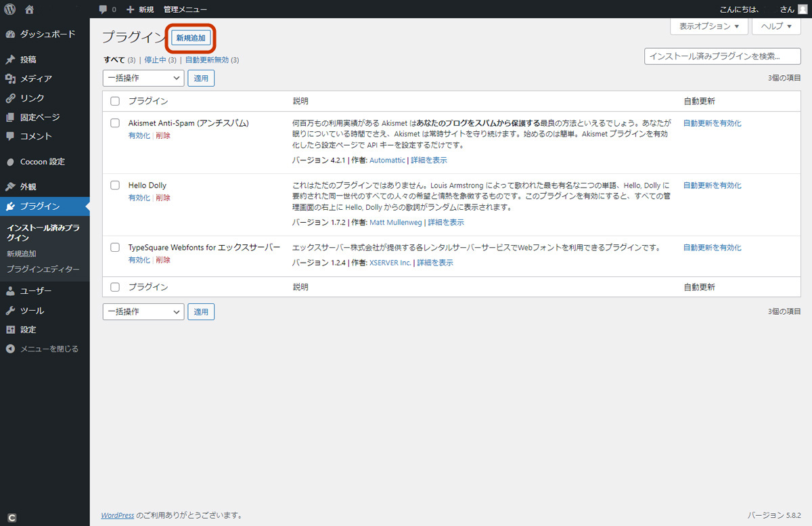The height and width of the screenshot is (526, 812).
Task: Open the site via the home icon
Action: coord(28,9)
